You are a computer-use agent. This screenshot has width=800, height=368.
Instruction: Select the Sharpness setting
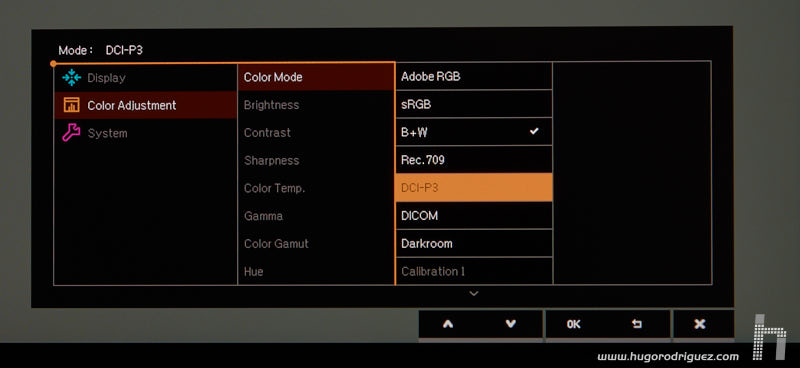[x=316, y=160]
